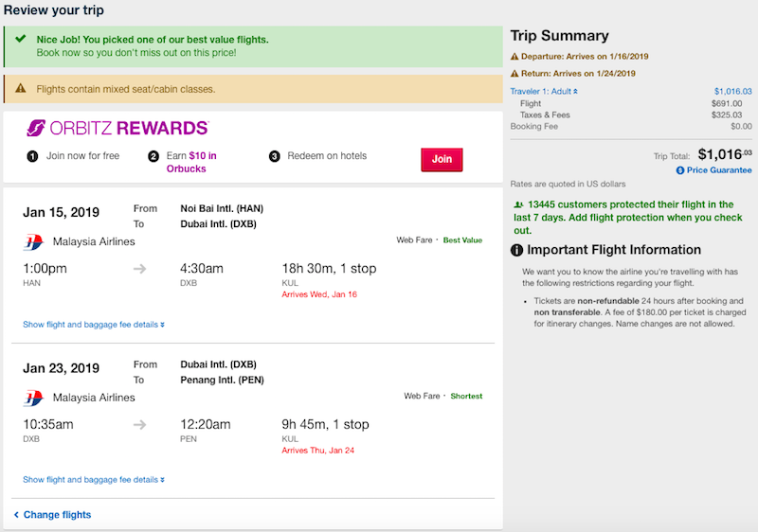Click the Orbucks rewards text link
This screenshot has width=758, height=532.
pos(186,168)
